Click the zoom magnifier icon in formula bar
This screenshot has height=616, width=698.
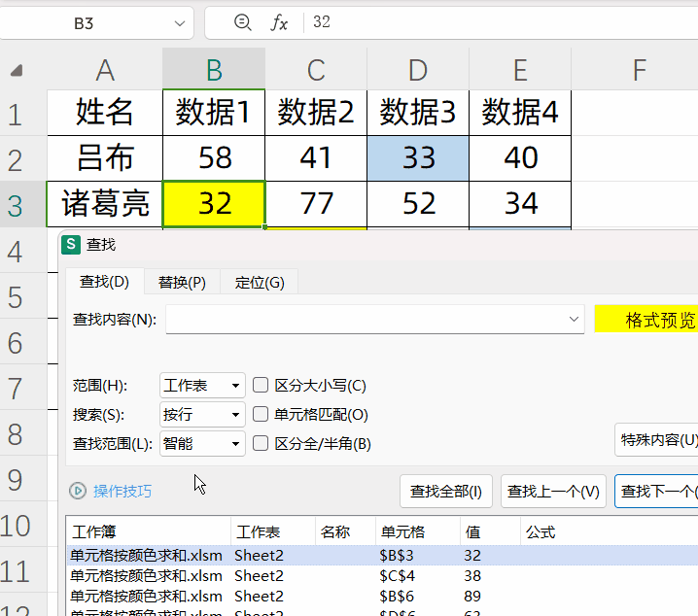(243, 22)
